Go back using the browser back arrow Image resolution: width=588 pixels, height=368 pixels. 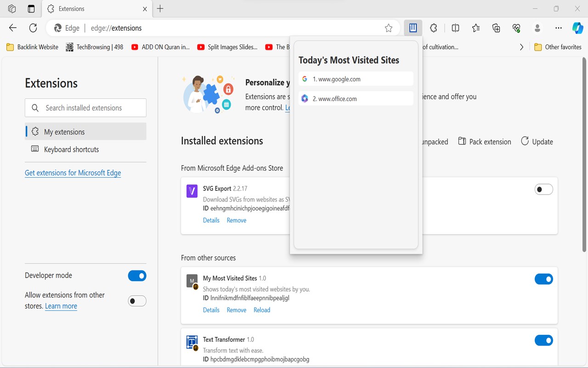pyautogui.click(x=13, y=28)
